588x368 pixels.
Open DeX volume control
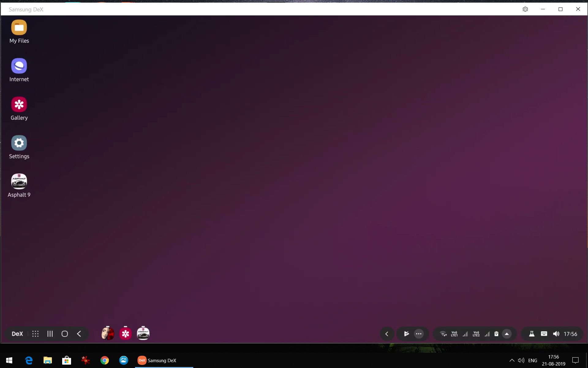[x=556, y=334]
